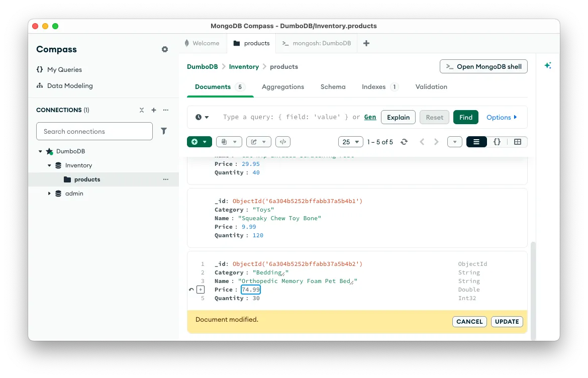Select the admin database icon
This screenshot has width=588, height=378.
pos(58,194)
